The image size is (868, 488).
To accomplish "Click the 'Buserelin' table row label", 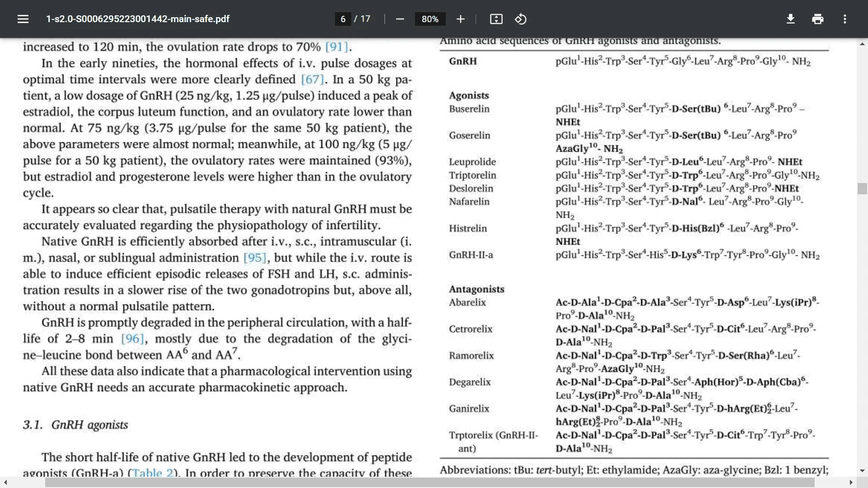I will pos(469,109).
